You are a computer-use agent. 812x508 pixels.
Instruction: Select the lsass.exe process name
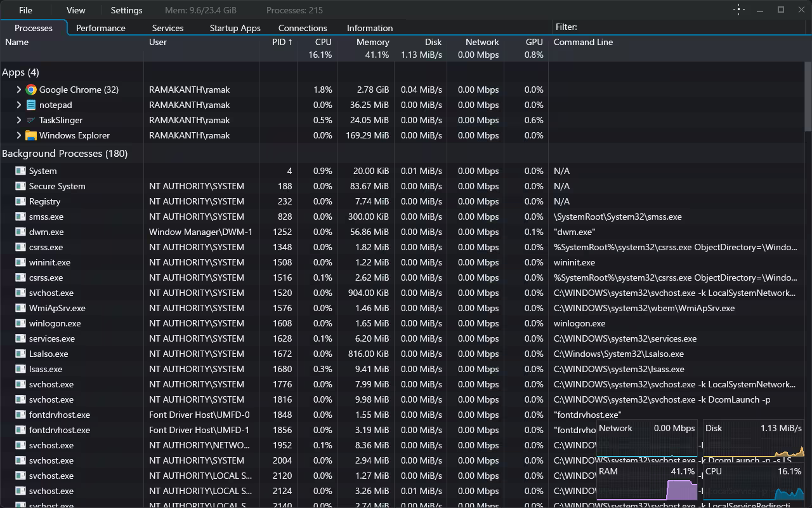(46, 369)
